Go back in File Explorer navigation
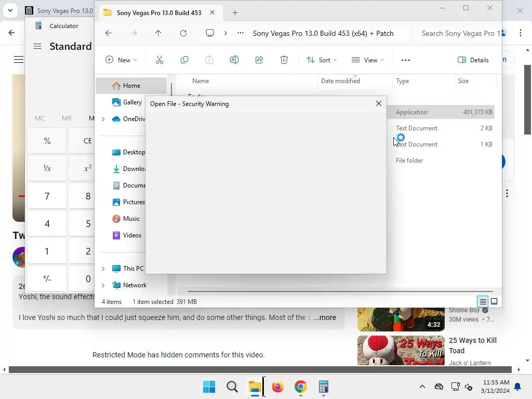 point(109,33)
